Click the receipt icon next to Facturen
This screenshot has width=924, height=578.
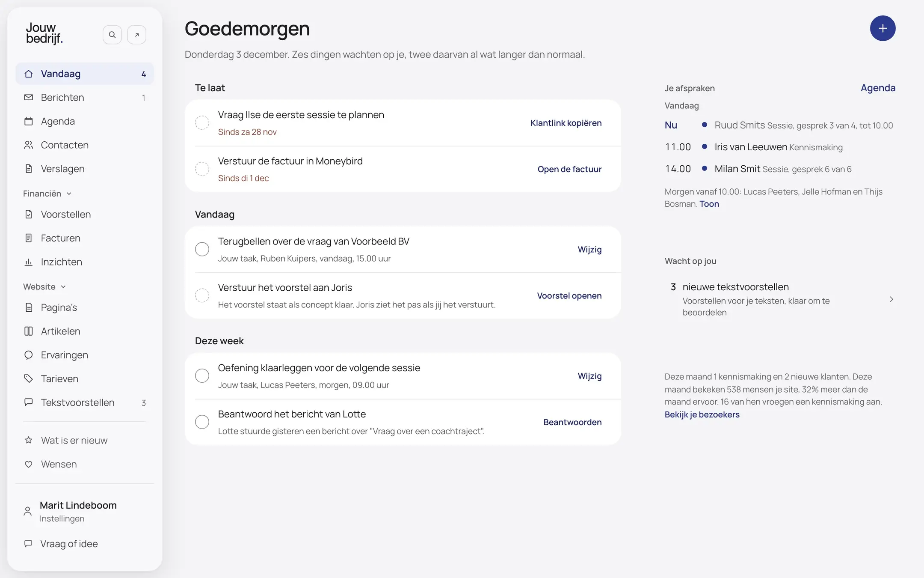(x=29, y=238)
